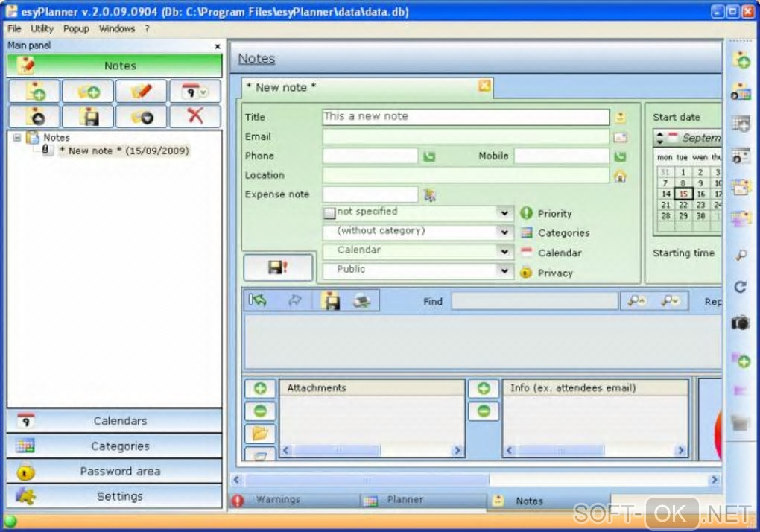Open the Utility menu

[x=42, y=28]
